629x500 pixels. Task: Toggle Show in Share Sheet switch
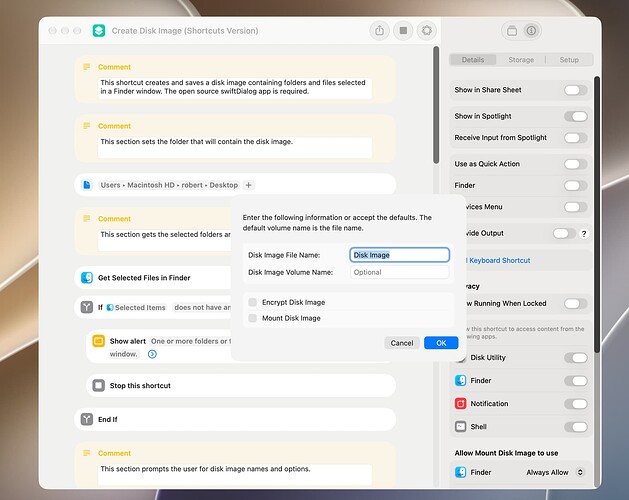(576, 90)
